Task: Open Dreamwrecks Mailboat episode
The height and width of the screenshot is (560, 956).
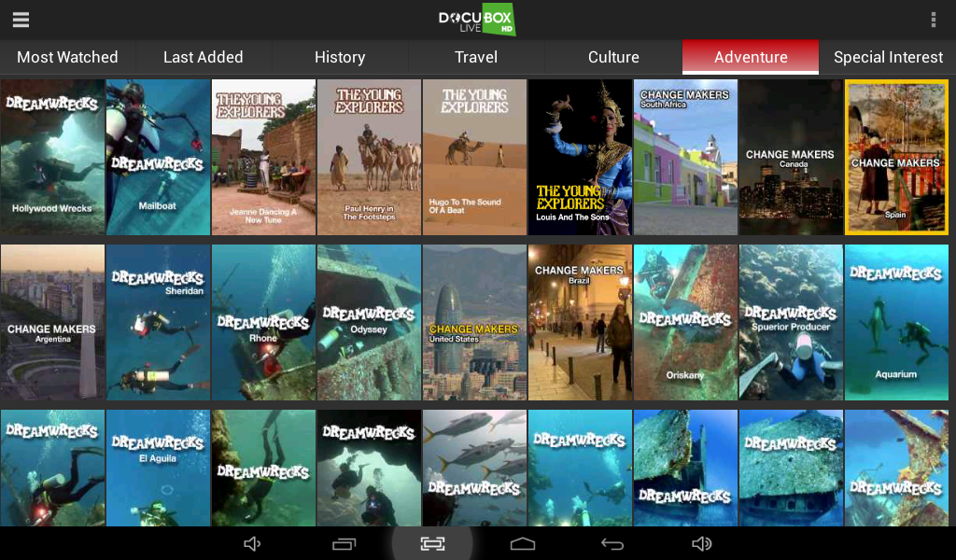Action: coord(158,157)
